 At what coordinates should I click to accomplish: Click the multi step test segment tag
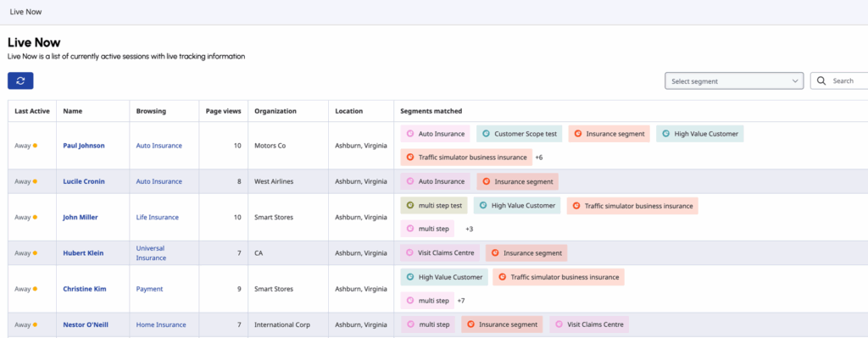click(434, 206)
